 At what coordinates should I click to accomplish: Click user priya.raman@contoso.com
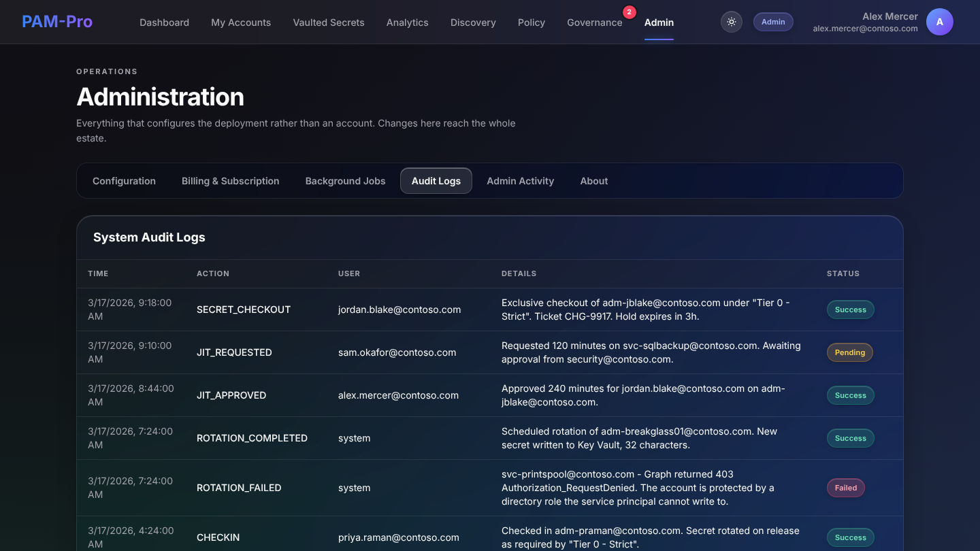399,537
